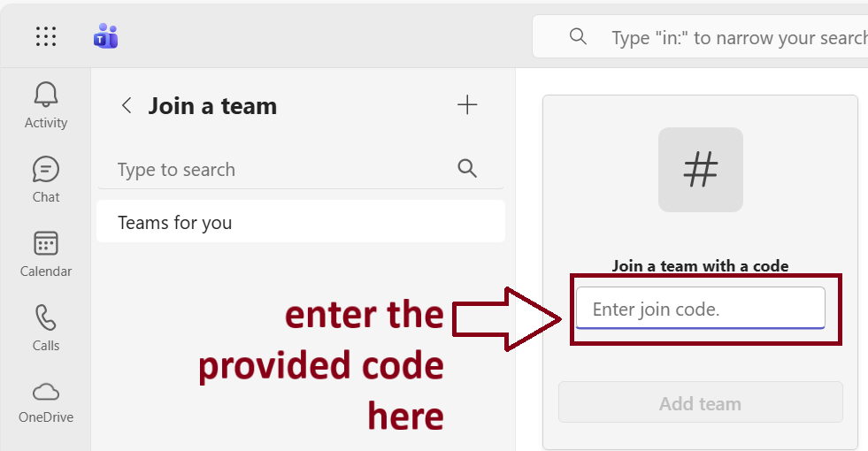This screenshot has width=868, height=451.
Task: Open the app launcher grid icon
Action: pos(46,36)
